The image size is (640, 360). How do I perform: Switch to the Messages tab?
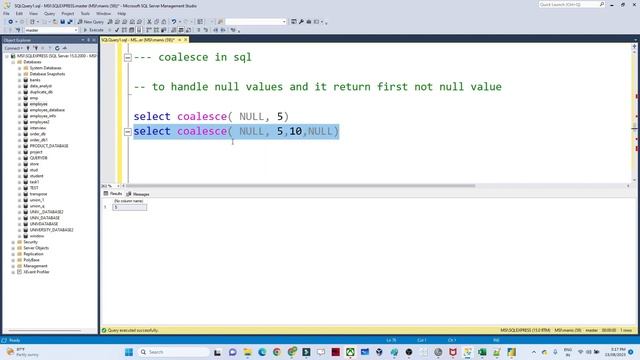(138, 194)
